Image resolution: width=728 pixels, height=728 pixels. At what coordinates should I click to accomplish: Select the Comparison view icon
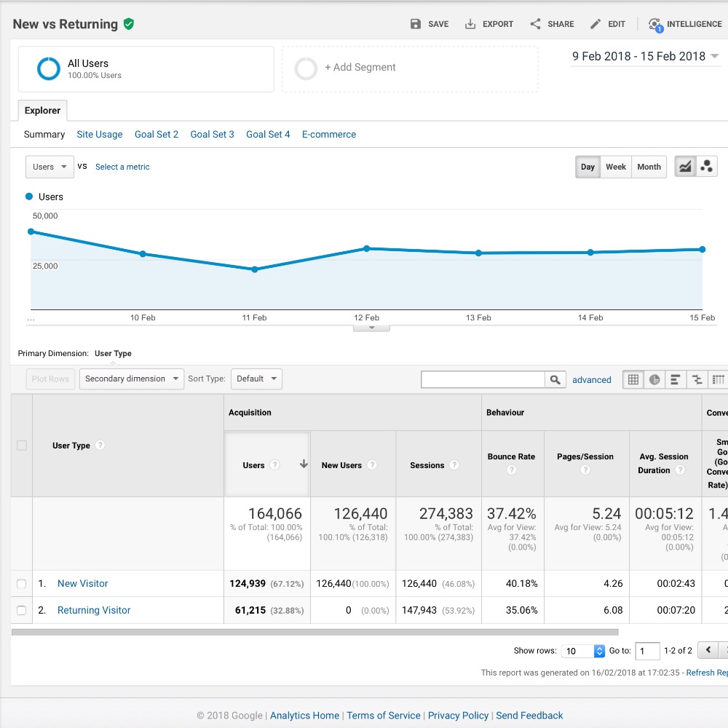697,380
